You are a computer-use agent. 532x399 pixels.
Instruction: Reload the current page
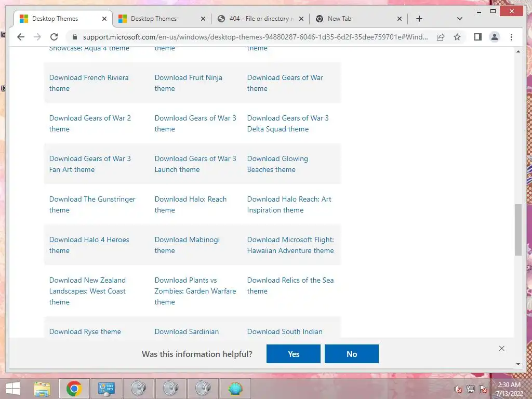tap(54, 37)
